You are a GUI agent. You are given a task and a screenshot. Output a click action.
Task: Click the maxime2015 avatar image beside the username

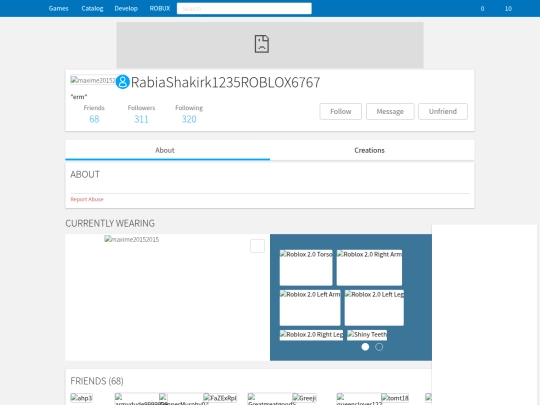tap(93, 80)
